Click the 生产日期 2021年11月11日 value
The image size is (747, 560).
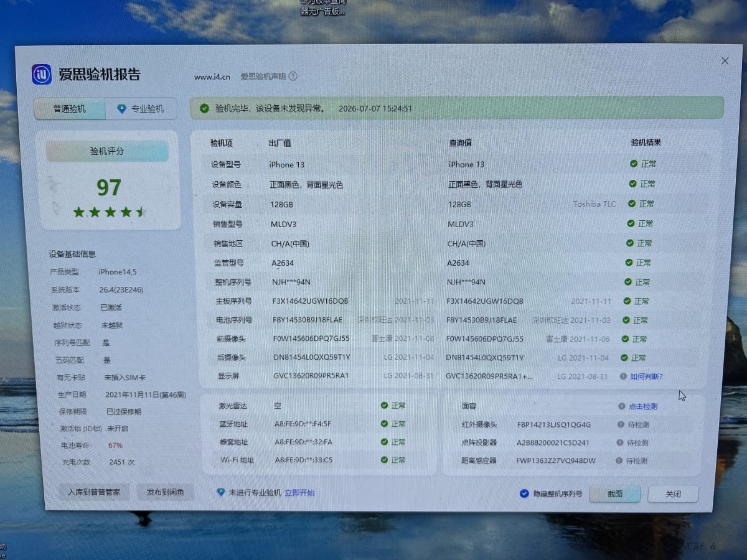tap(146, 394)
